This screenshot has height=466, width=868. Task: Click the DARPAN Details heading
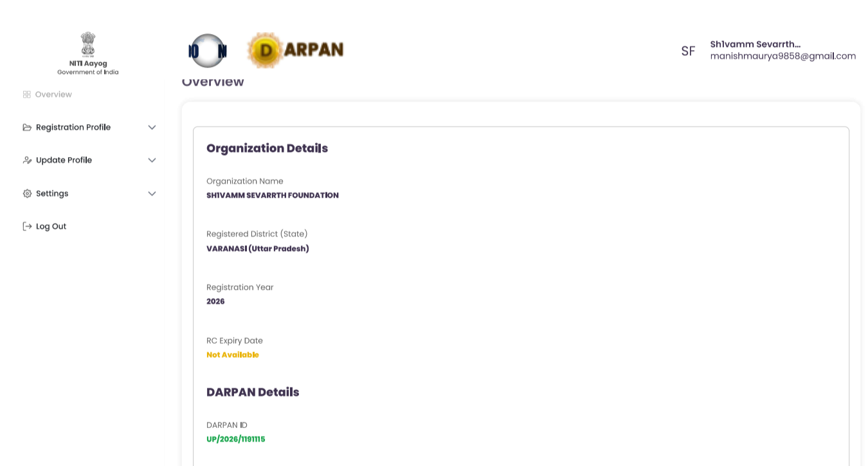coord(253,392)
